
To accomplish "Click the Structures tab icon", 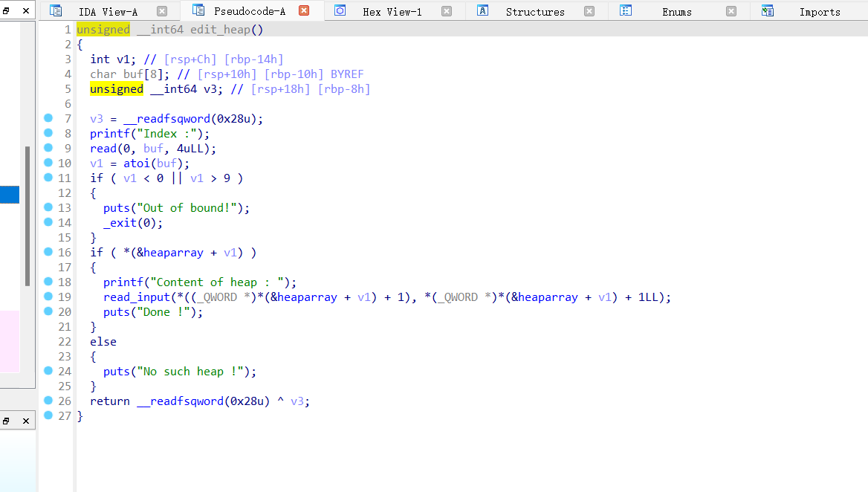I will (x=483, y=10).
